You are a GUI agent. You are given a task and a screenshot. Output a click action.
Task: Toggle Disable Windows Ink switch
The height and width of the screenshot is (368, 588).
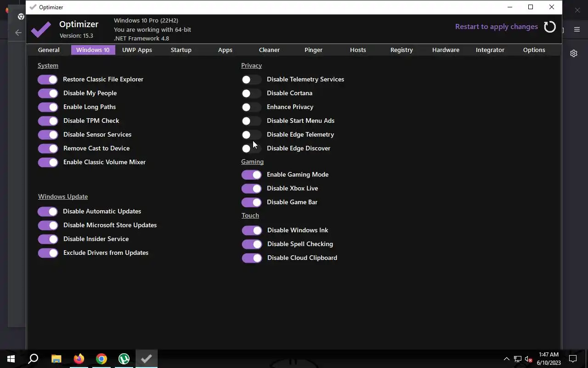tap(252, 230)
